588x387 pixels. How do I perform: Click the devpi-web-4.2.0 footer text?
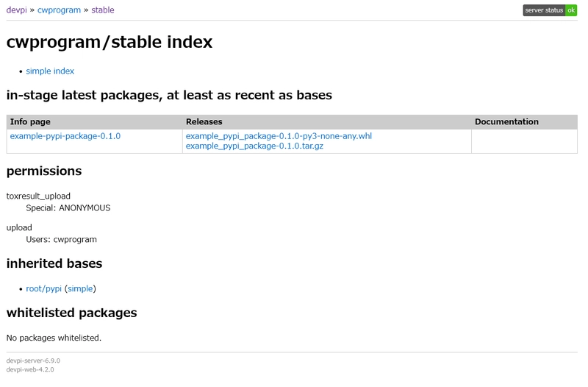[x=30, y=370]
